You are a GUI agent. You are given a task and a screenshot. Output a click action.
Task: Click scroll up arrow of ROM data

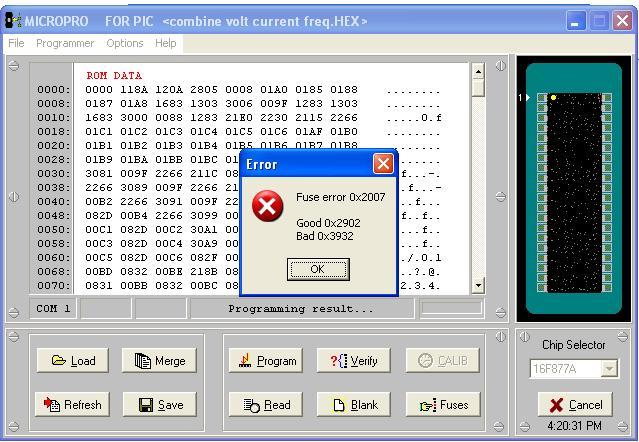click(478, 71)
